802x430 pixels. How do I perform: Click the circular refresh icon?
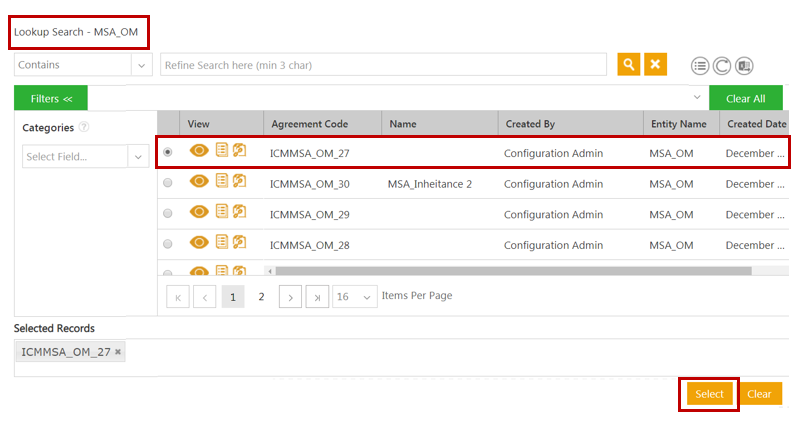click(x=721, y=65)
